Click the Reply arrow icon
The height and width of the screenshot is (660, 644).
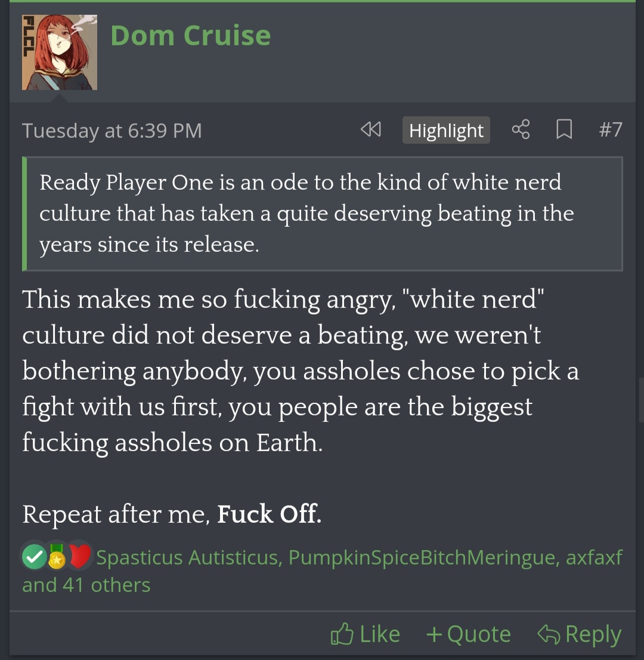pyautogui.click(x=549, y=634)
